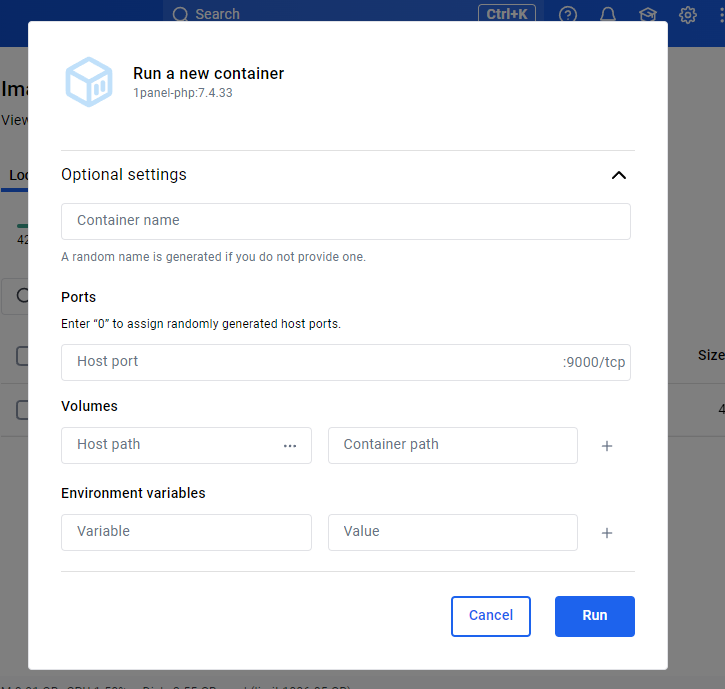725x689 pixels.
Task: Cancel the new container dialog
Action: pos(491,616)
